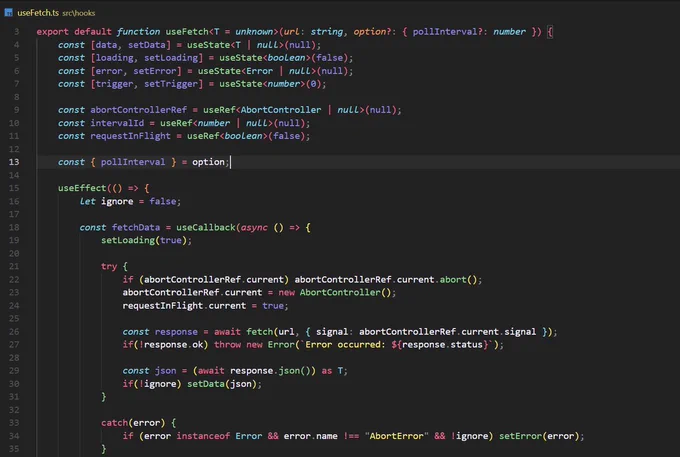The width and height of the screenshot is (680, 457).
Task: Click the TypeScript file icon beside useFetch.ts
Action: pos(8,13)
